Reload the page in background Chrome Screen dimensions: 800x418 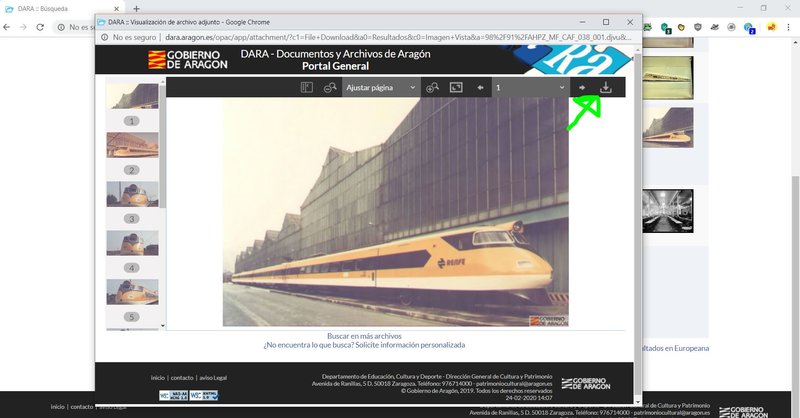(40, 27)
